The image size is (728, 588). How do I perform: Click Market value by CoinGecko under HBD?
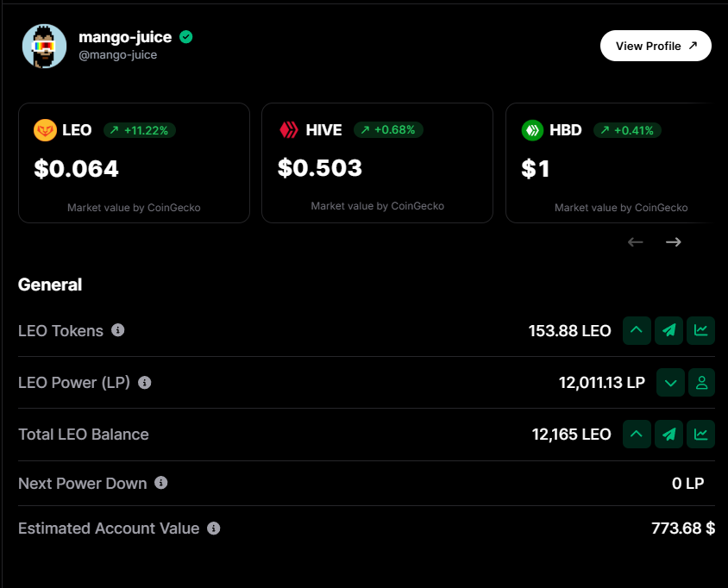point(621,208)
